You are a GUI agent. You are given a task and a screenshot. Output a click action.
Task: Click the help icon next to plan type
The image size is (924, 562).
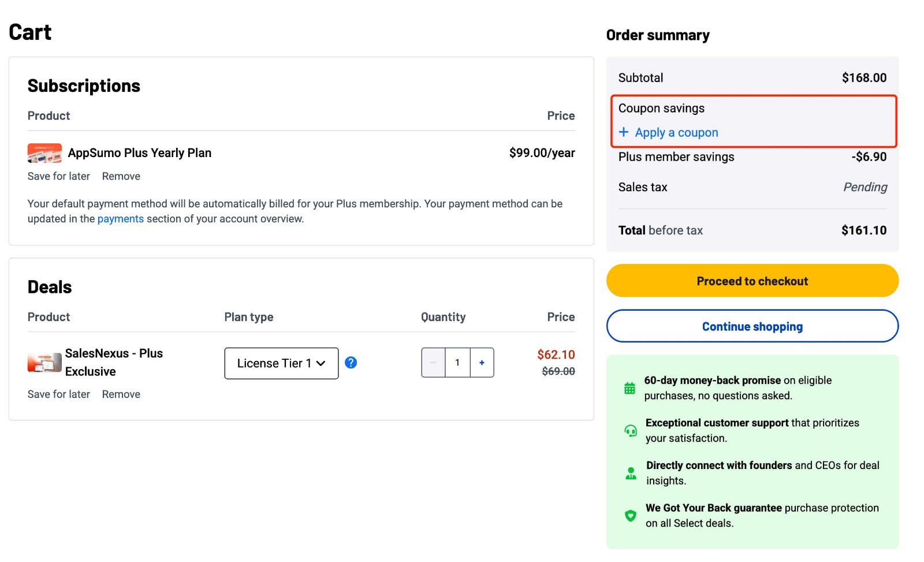(351, 363)
